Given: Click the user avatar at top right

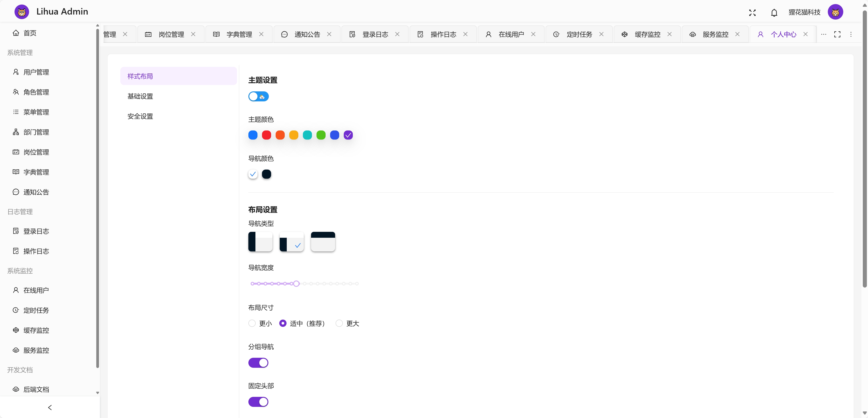Looking at the screenshot, I should [835, 12].
